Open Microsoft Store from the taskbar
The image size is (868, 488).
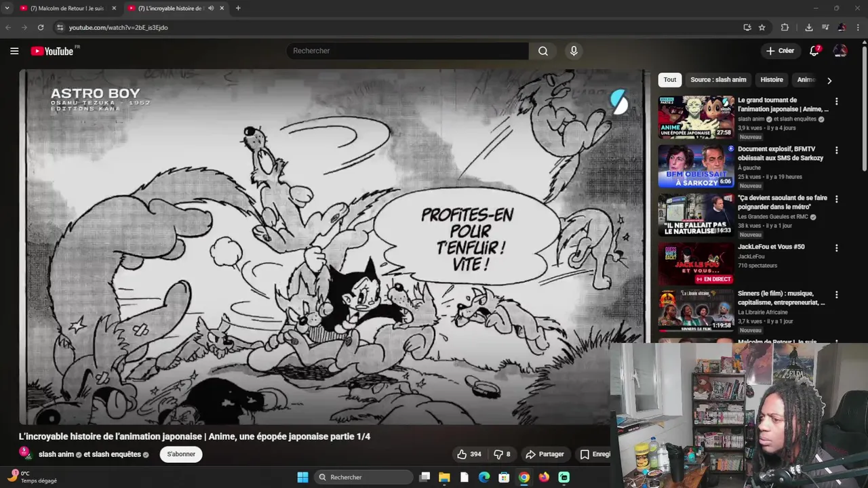point(504,477)
